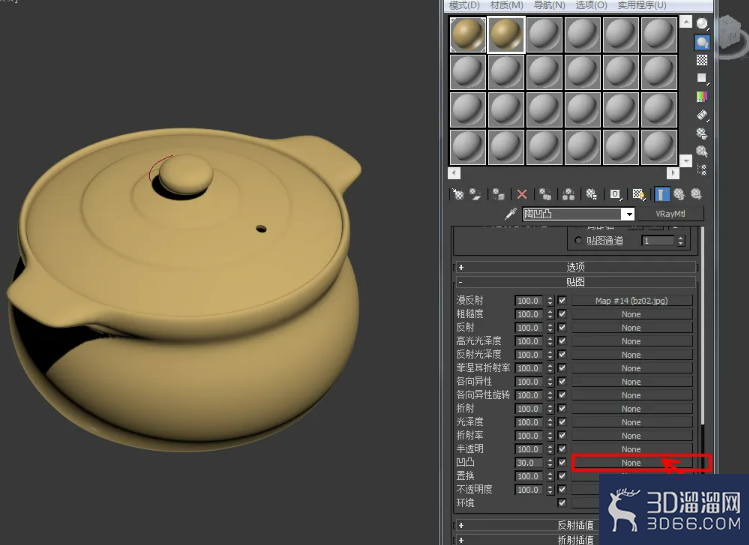Image resolution: width=749 pixels, height=545 pixels.
Task: Assign material to selection icon
Action: [x=499, y=194]
